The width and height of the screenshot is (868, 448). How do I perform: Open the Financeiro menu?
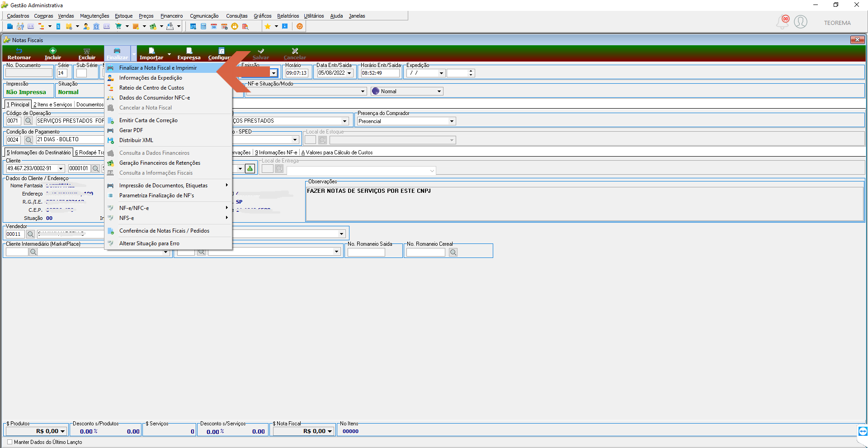point(172,16)
